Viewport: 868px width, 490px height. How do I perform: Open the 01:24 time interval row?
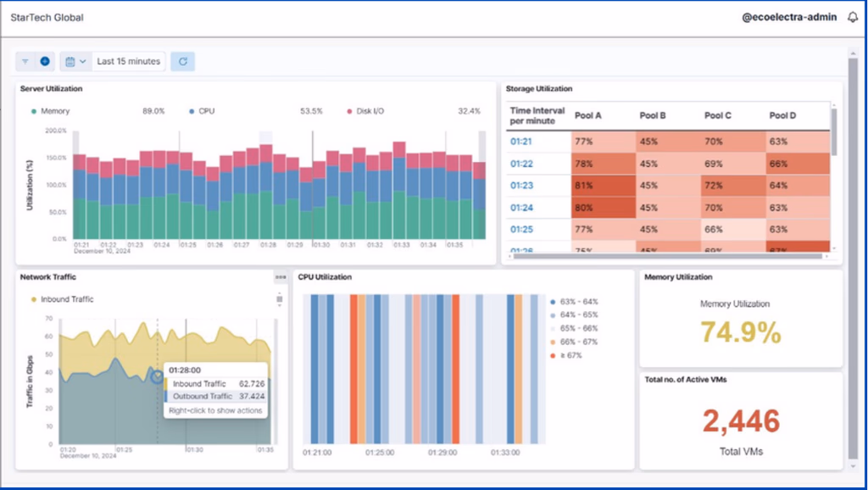(x=521, y=208)
